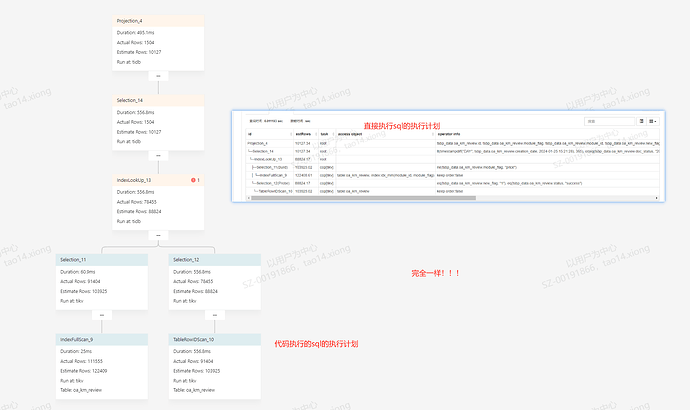Select the TableRowIDScan_10 node header

215,339
